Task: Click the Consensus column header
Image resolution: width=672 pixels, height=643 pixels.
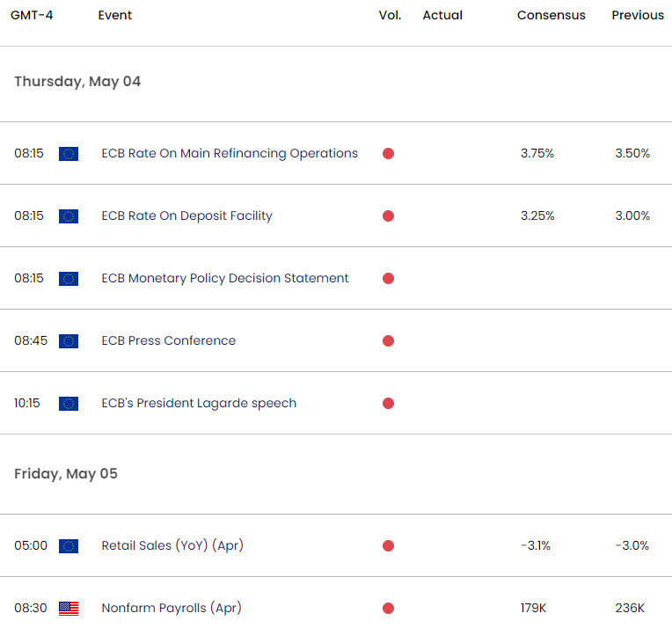Action: pyautogui.click(x=550, y=15)
